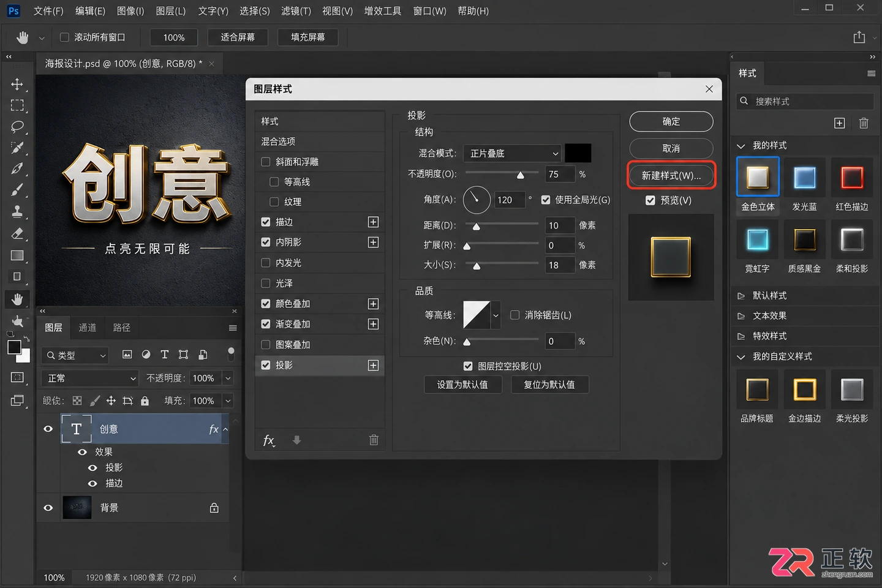Add another Drop Shadow with plus icon
882x588 pixels.
pos(373,365)
